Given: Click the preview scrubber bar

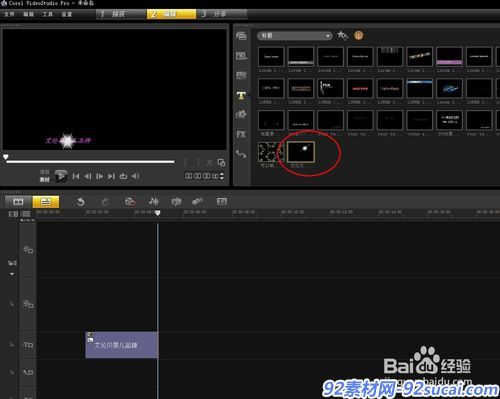Looking at the screenshot, I should pyautogui.click(x=90, y=162).
